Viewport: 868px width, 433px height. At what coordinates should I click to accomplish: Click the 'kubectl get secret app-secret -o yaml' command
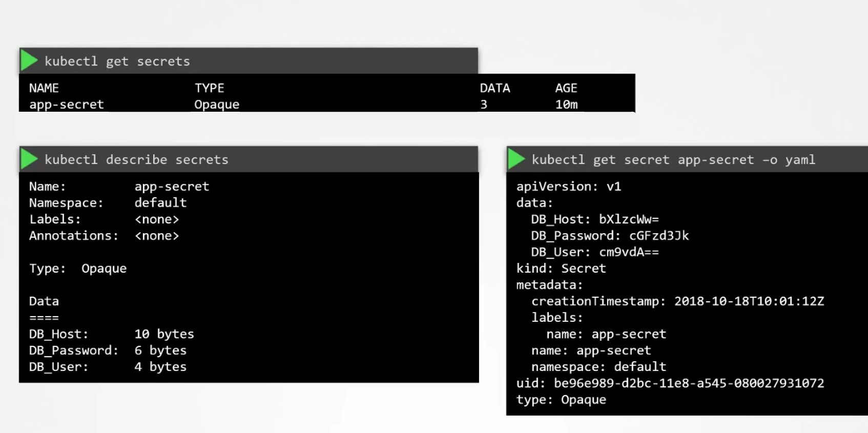(x=673, y=160)
